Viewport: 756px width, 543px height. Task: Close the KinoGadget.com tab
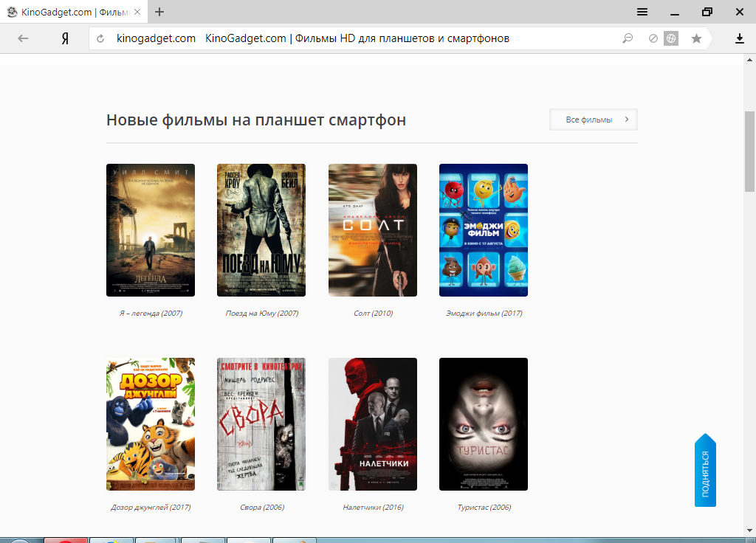point(137,12)
